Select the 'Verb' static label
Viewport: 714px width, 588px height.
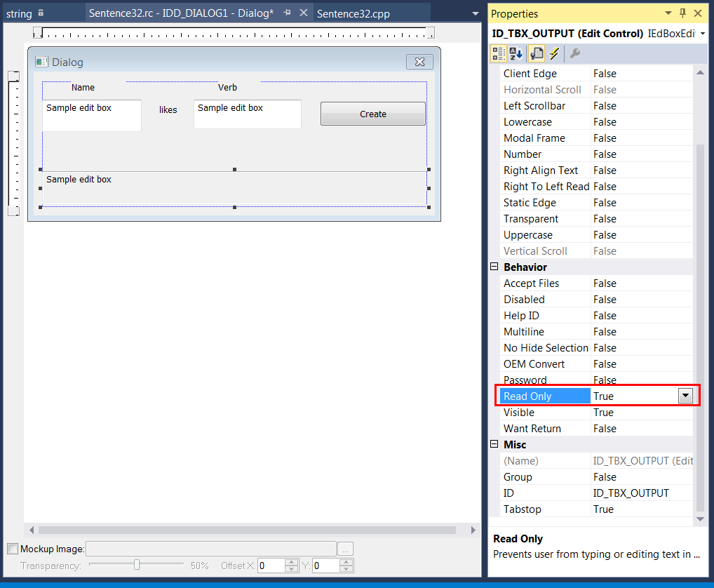pos(227,88)
